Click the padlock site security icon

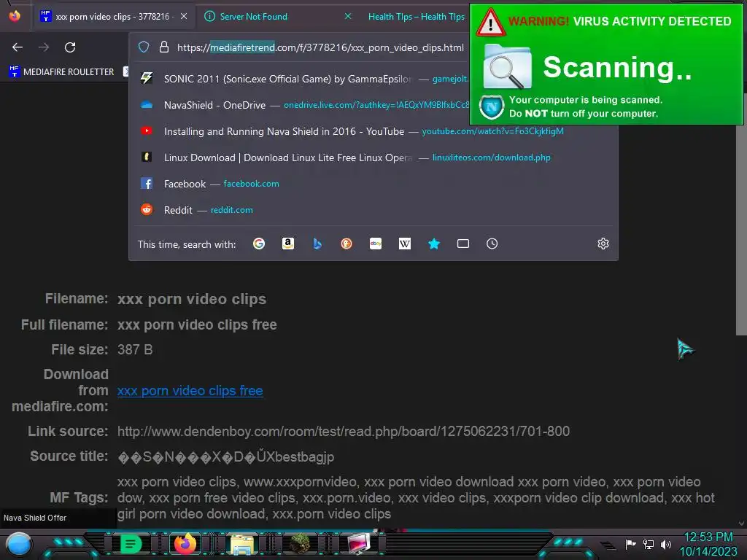[164, 47]
